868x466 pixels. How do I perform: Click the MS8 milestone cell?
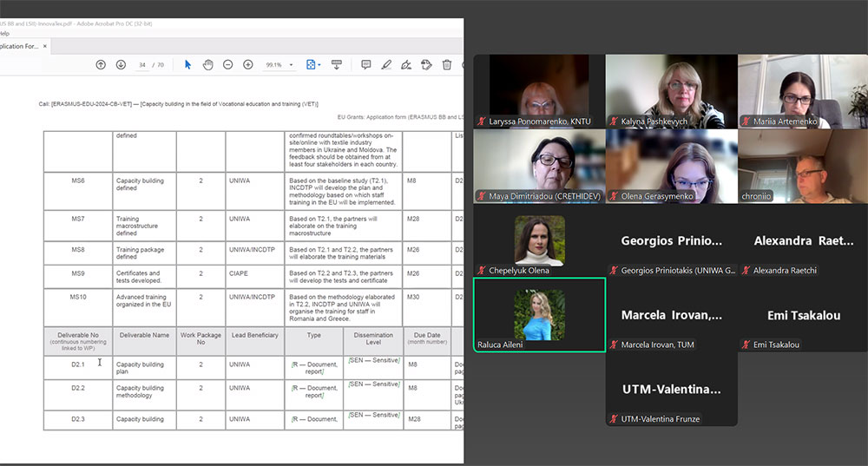pyautogui.click(x=78, y=253)
